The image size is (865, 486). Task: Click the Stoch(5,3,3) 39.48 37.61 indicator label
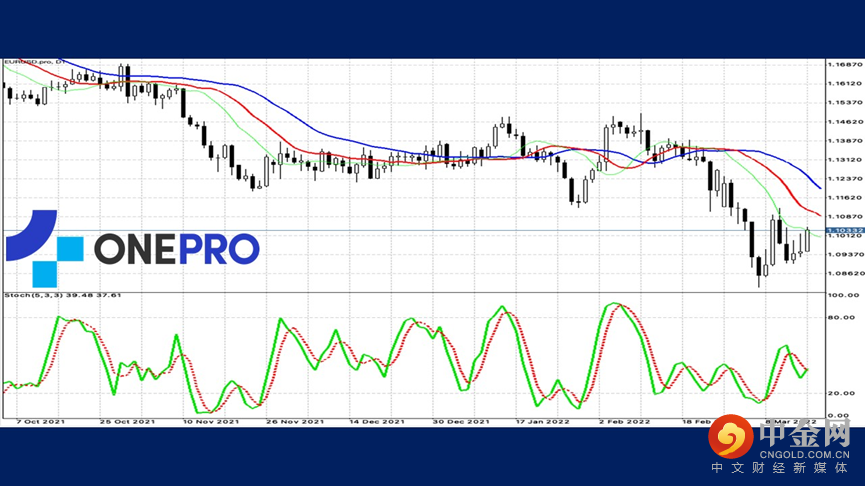point(63,296)
